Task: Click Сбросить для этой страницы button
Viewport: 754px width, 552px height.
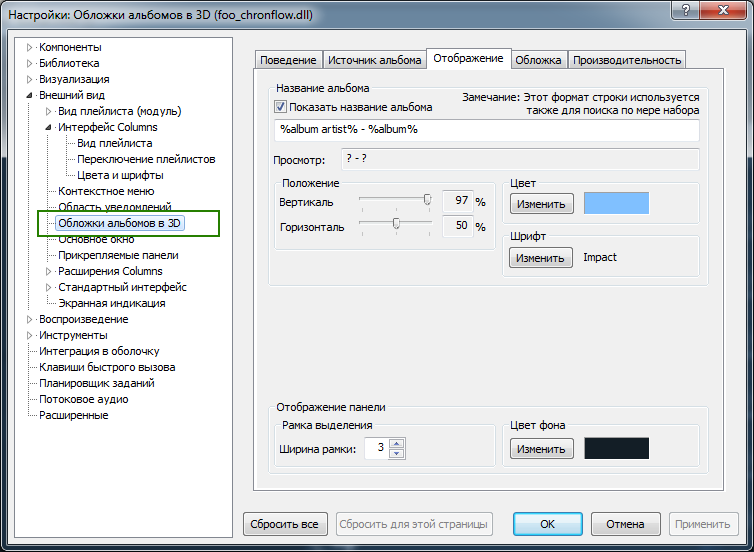Action: tap(414, 524)
